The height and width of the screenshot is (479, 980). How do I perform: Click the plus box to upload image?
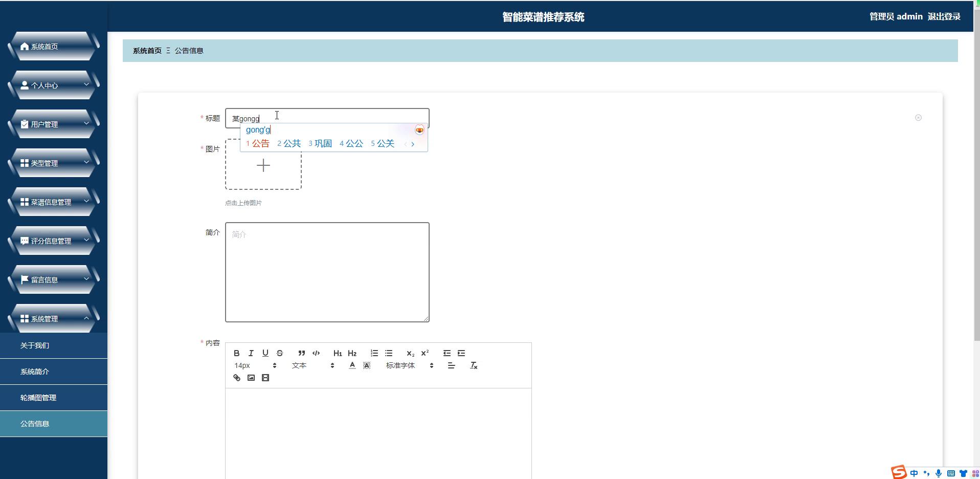click(x=263, y=165)
